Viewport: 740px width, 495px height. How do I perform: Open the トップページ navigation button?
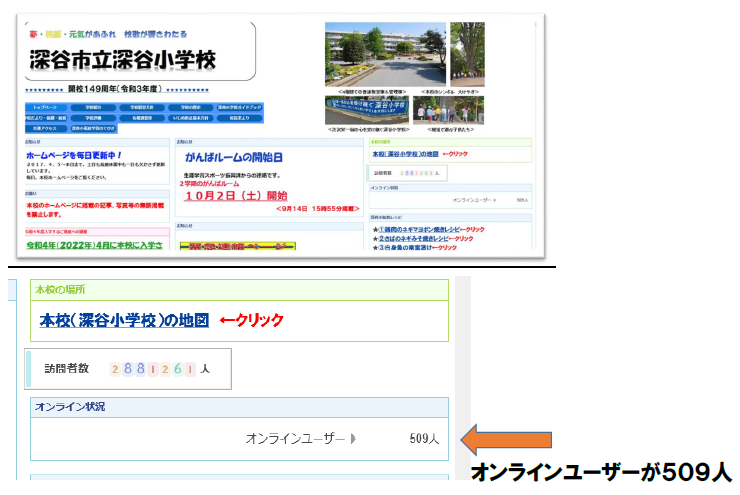[45, 108]
